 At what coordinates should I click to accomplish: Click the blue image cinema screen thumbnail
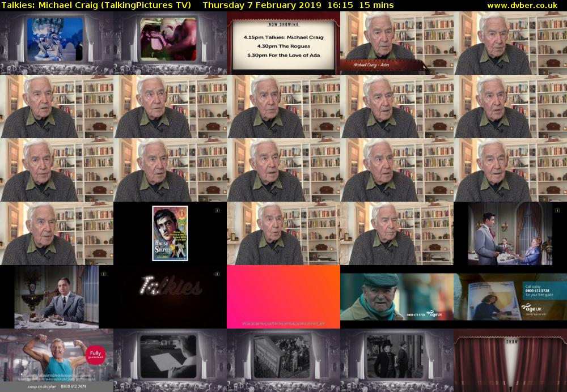tap(57, 43)
